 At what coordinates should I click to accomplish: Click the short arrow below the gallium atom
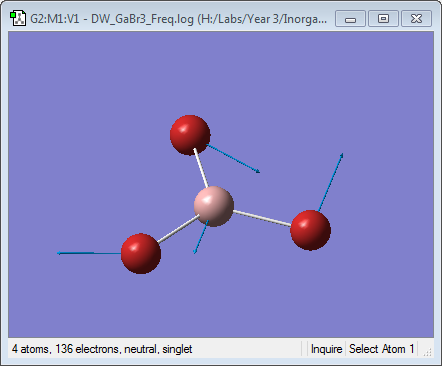click(201, 237)
